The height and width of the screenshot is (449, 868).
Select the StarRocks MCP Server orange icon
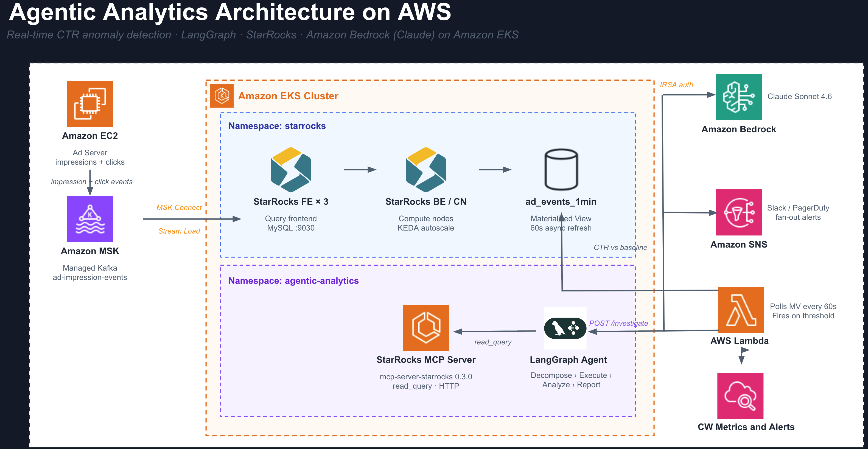[x=426, y=328]
